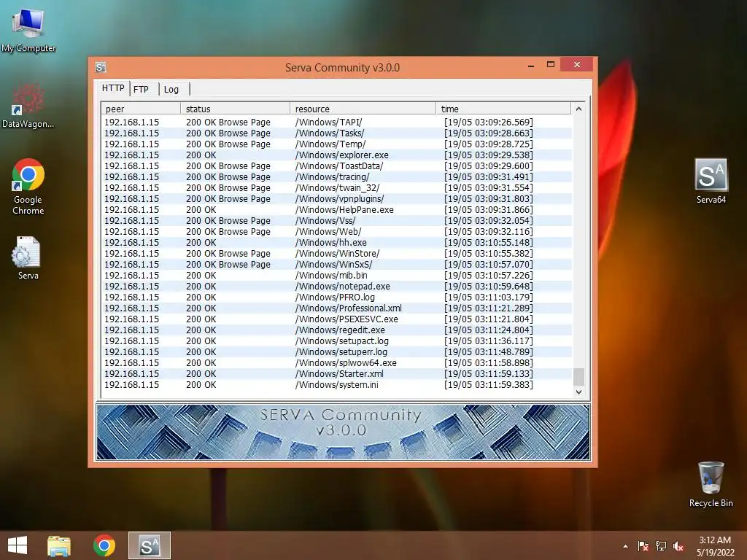
Task: Select the /Windows/notepad.exe entry
Action: tap(337, 287)
